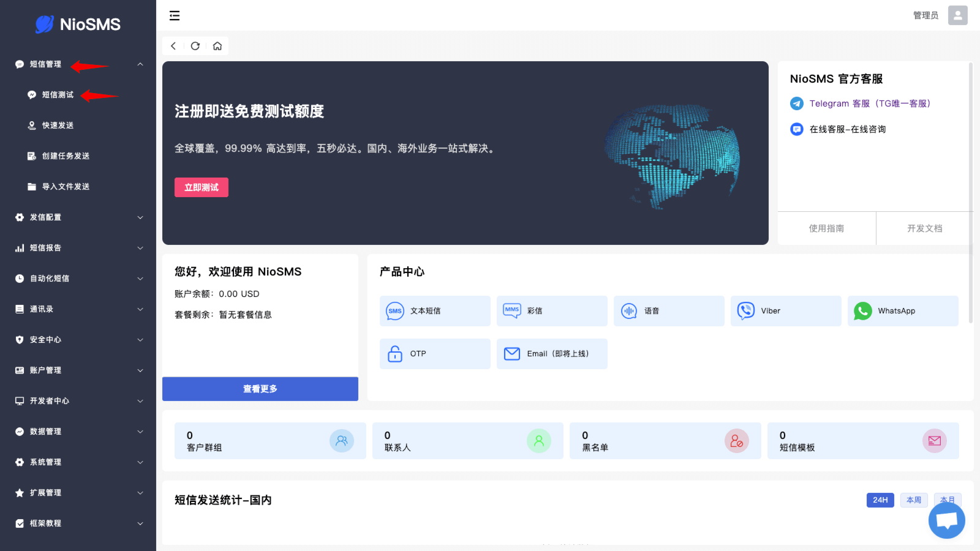
Task: Click the 自动化短信 clock icon
Action: (20, 279)
